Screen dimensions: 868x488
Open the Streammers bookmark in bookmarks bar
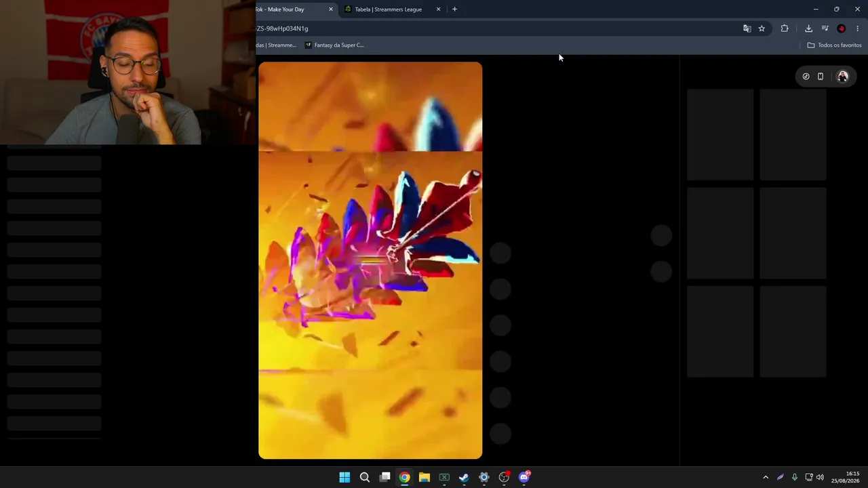click(276, 45)
